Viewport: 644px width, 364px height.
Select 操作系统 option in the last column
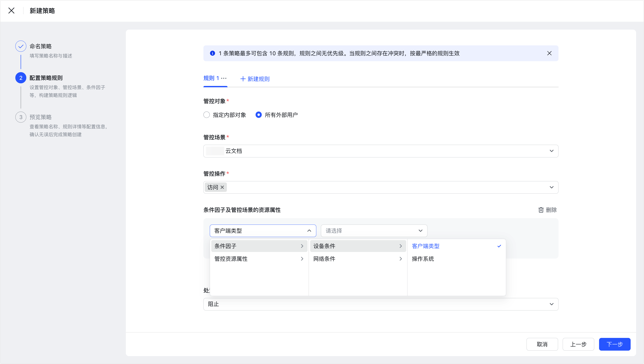[456, 259]
